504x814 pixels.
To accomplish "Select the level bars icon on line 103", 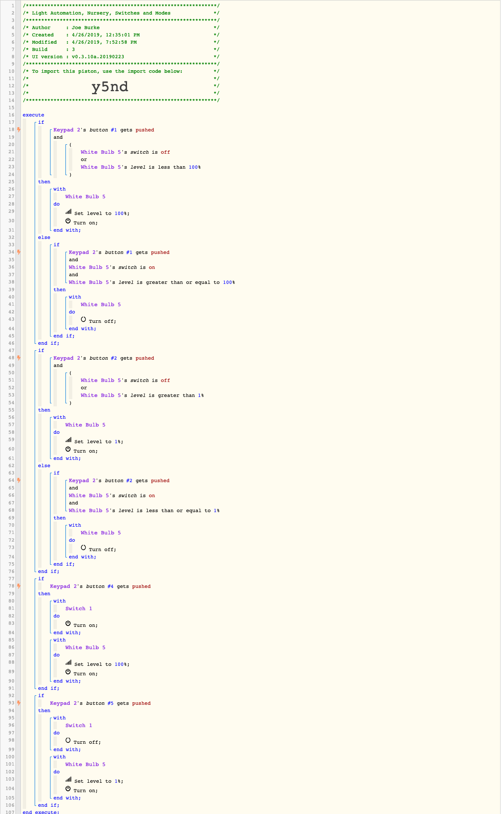I will (68, 780).
